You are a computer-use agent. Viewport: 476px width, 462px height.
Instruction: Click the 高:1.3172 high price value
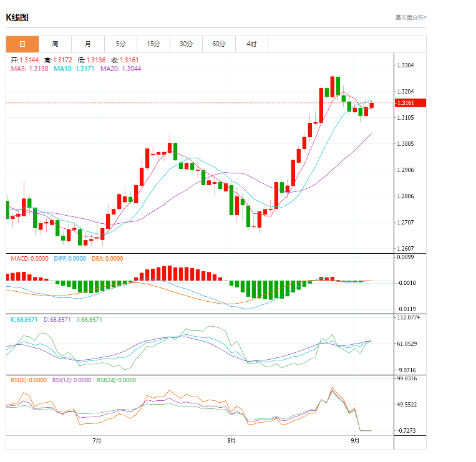pyautogui.click(x=58, y=60)
